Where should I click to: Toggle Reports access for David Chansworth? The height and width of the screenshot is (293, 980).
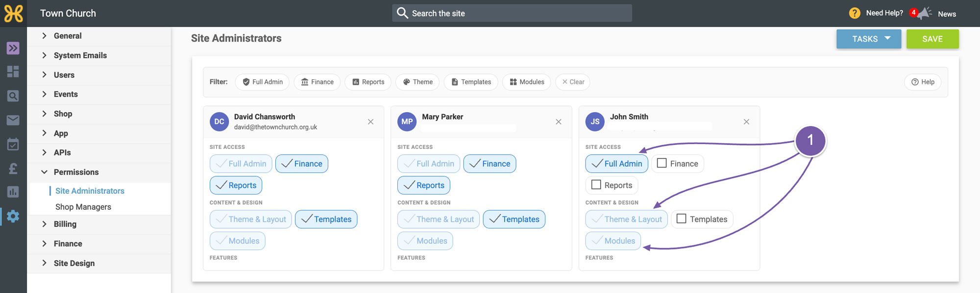coord(236,185)
